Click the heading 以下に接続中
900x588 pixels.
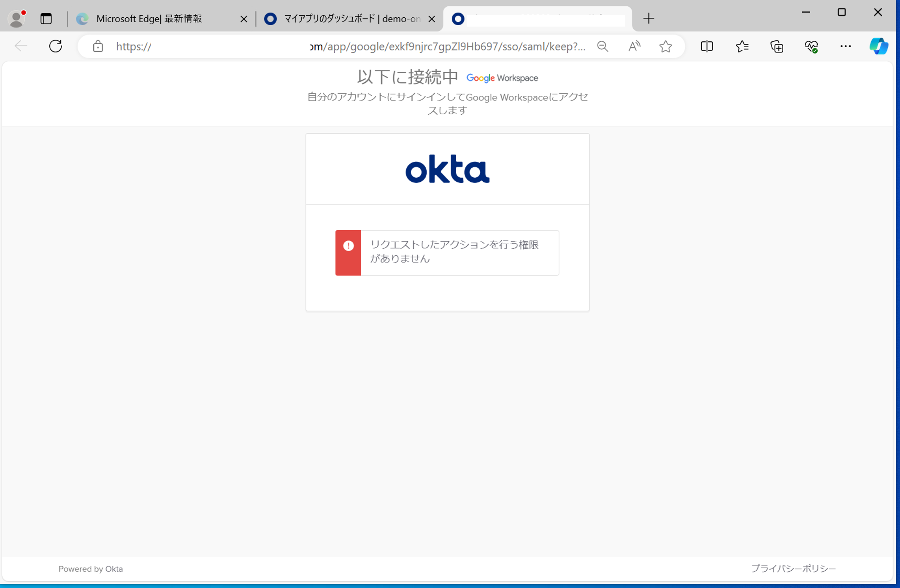(x=407, y=77)
